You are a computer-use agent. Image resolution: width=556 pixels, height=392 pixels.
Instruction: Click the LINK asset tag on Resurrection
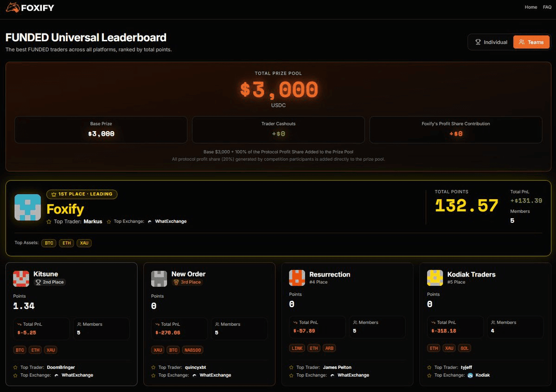click(297, 348)
